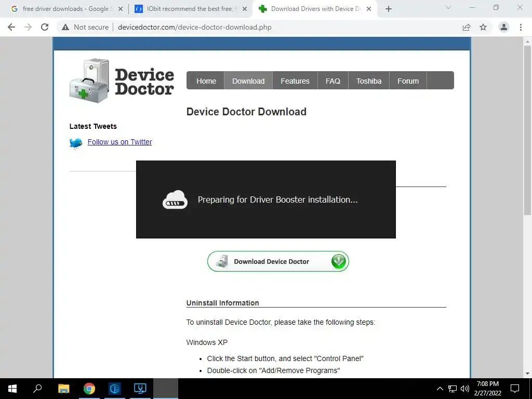Click the Windows XP text
532x399 pixels.
click(x=207, y=342)
